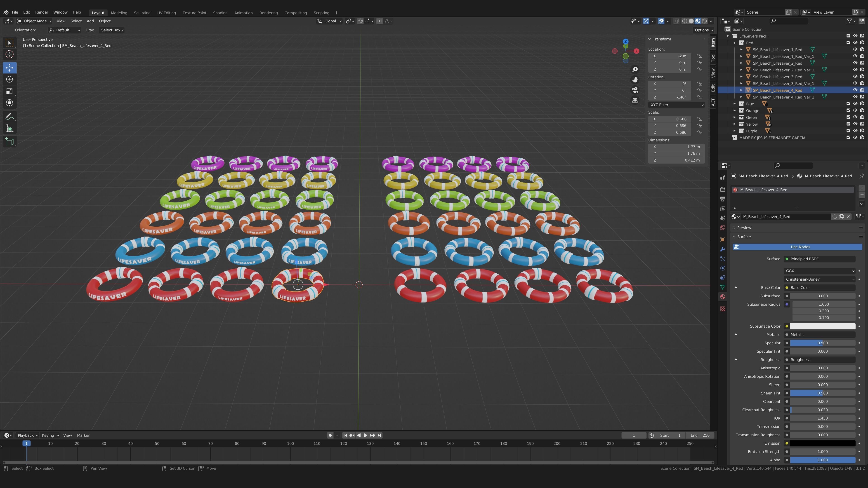Hide SM_Beach_Lifesaver_1_Red in viewport
The height and width of the screenshot is (488, 868).
pos(855,49)
